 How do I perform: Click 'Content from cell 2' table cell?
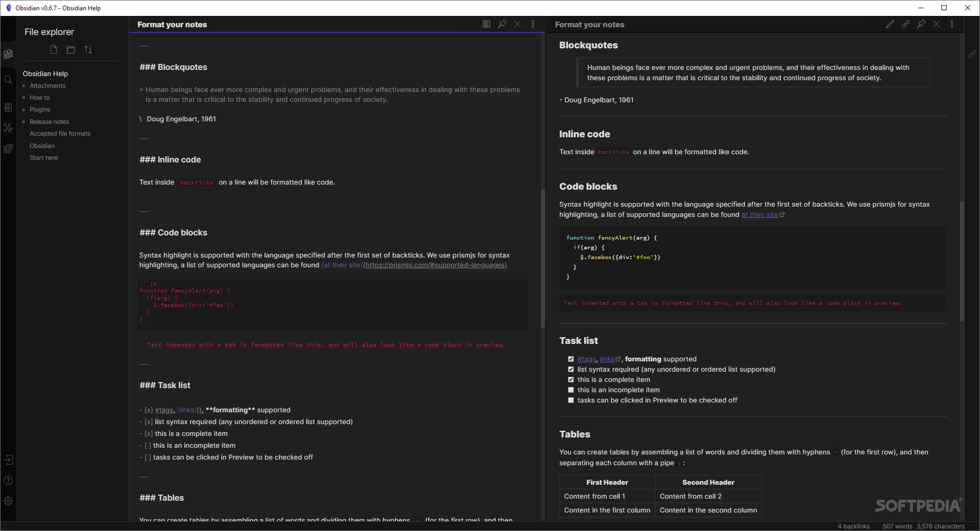click(709, 497)
